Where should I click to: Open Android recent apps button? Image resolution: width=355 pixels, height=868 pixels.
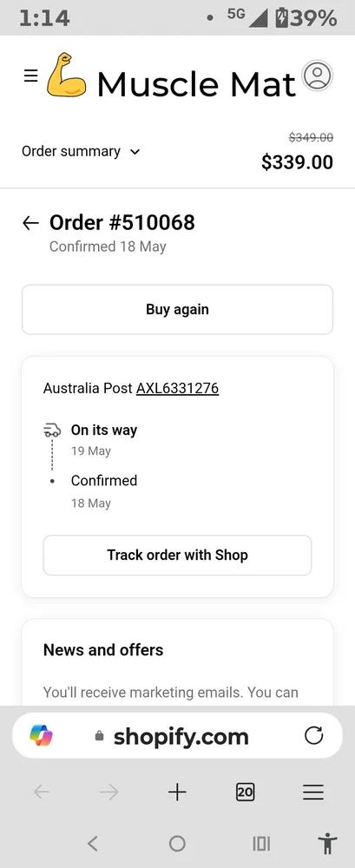pyautogui.click(x=261, y=843)
